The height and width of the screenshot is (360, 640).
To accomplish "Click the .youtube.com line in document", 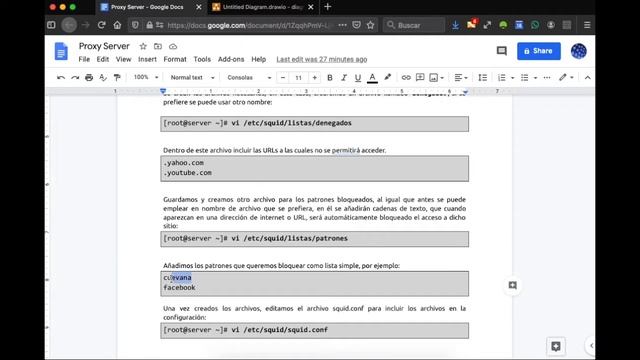I will pyautogui.click(x=188, y=173).
